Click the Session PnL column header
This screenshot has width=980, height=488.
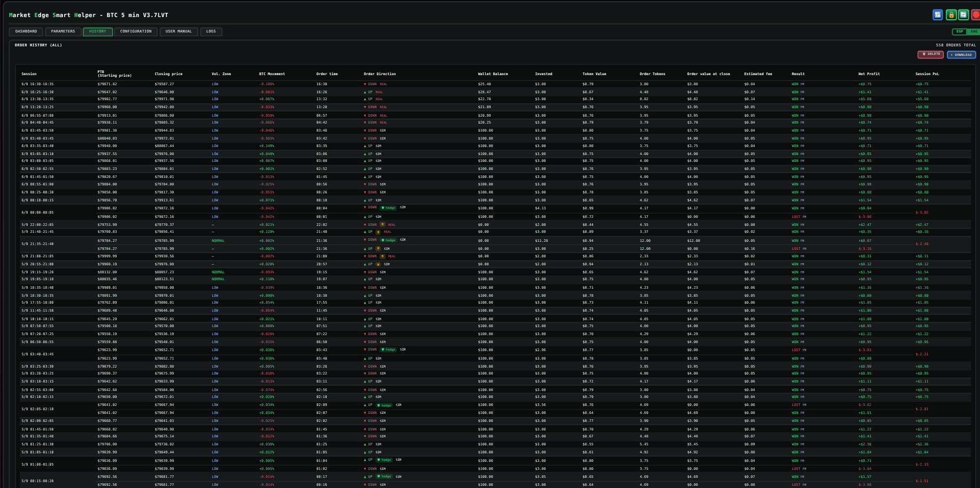(927, 74)
